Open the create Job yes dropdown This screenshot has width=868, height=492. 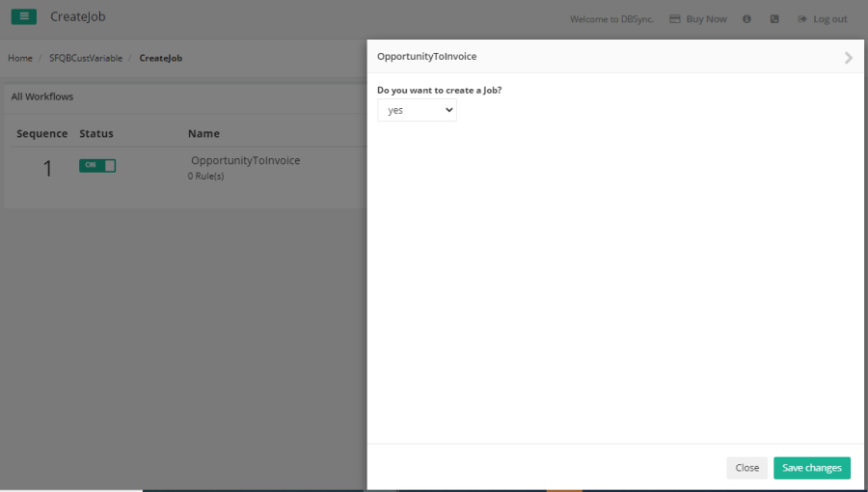pos(417,111)
